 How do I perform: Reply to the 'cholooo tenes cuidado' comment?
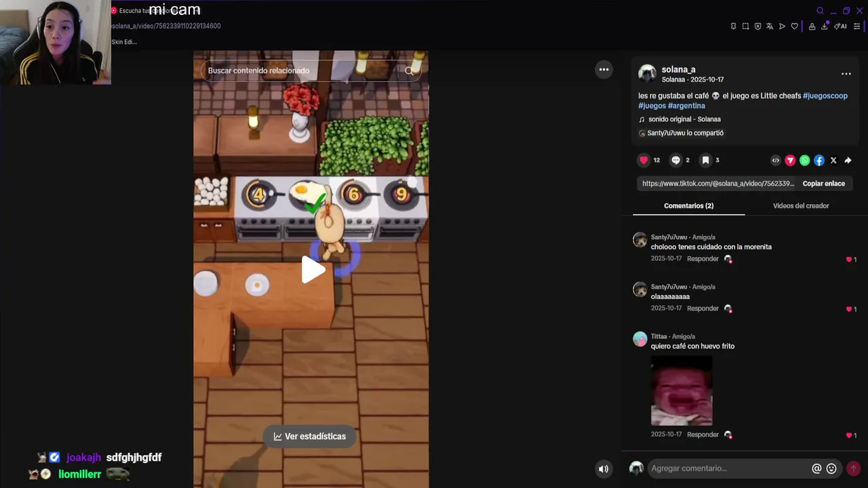tap(703, 259)
